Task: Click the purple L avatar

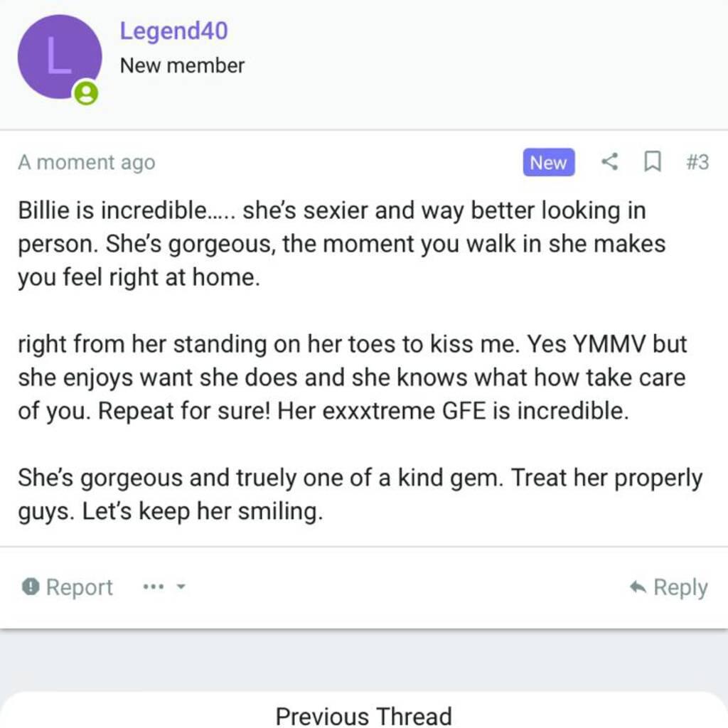Action: (58, 57)
